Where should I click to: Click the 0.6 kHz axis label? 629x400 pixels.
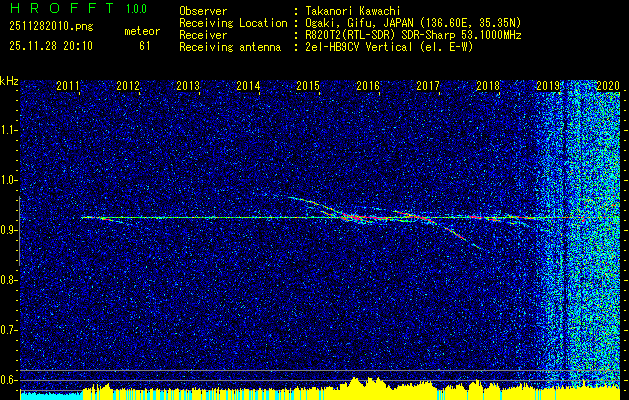click(8, 380)
